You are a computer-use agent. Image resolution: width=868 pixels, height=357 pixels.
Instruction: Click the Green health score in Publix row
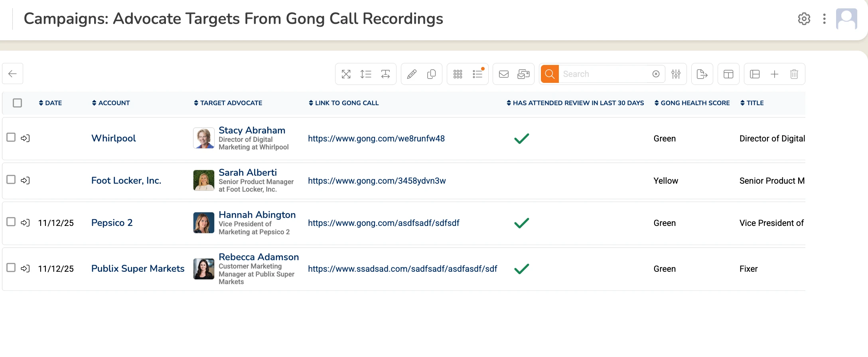point(665,269)
